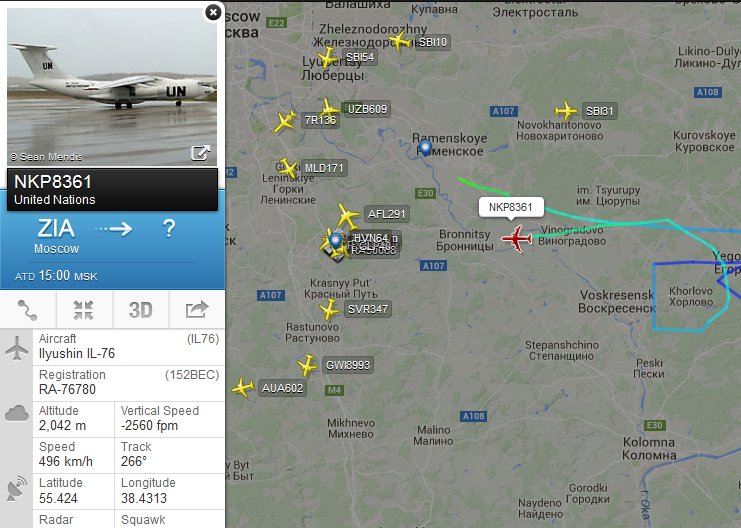Select the UZB609 aircraft icon
Image resolution: width=741 pixels, height=528 pixels.
[329, 107]
